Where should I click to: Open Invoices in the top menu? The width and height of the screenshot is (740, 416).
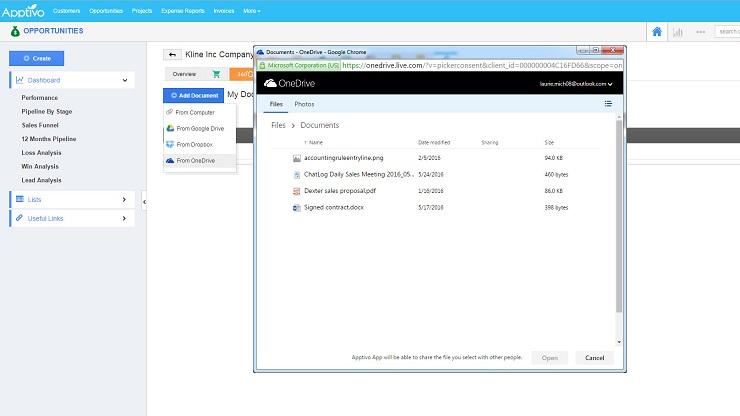(224, 11)
